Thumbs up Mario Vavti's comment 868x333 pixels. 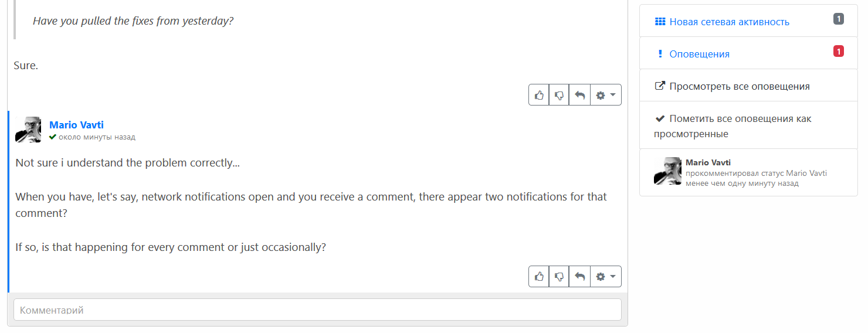click(539, 276)
